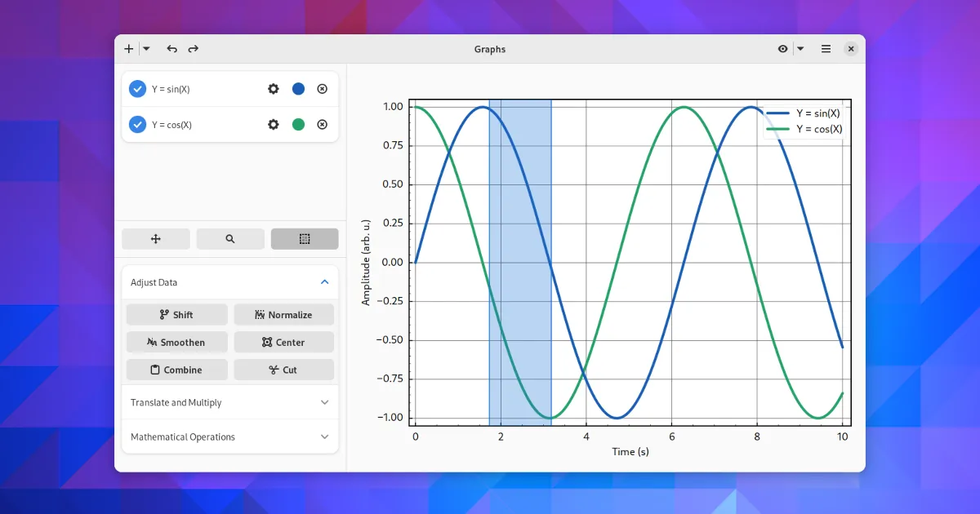Click the undo arrow in header bar
Viewport: 980px width, 514px height.
point(171,49)
